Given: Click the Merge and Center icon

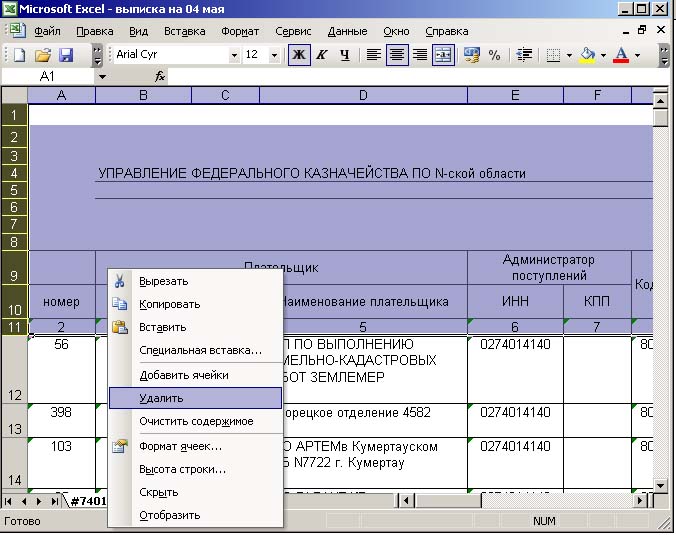Looking at the screenshot, I should (x=443, y=55).
